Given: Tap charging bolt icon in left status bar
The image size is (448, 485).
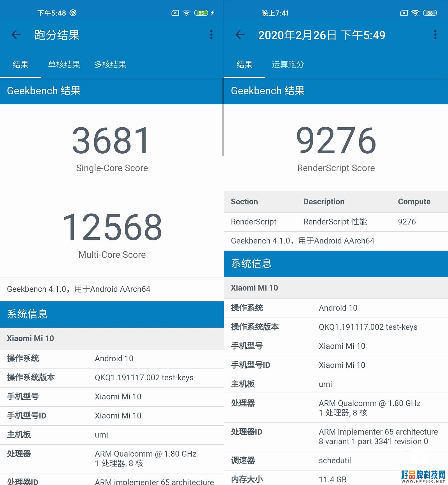Looking at the screenshot, I should tap(212, 13).
